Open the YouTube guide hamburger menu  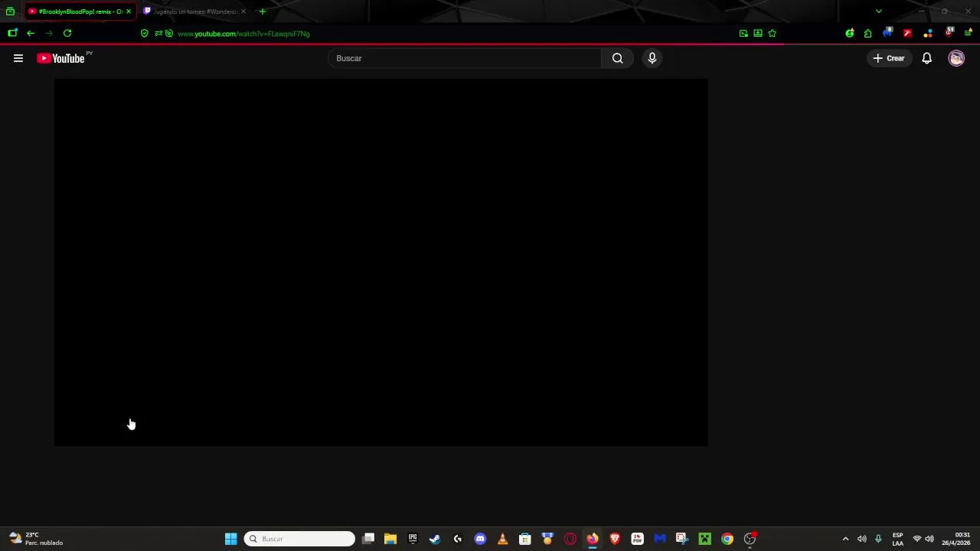pos(18,58)
